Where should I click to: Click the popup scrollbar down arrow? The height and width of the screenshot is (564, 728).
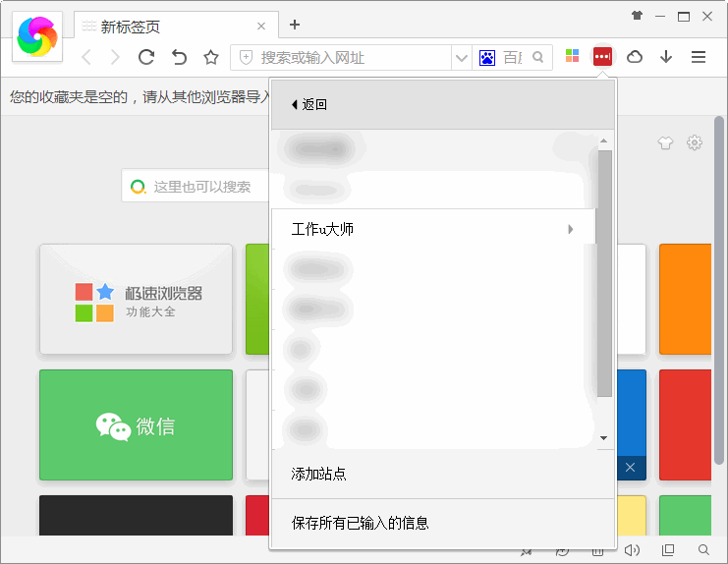click(604, 437)
